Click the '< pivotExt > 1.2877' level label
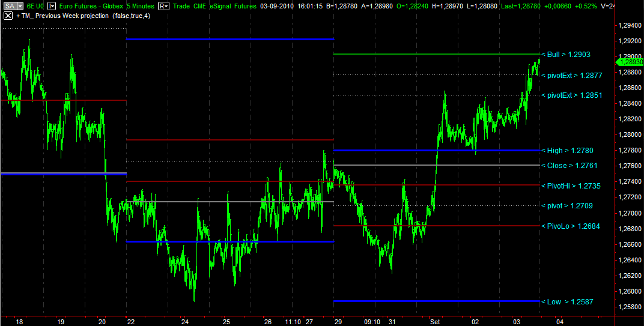 [572, 76]
